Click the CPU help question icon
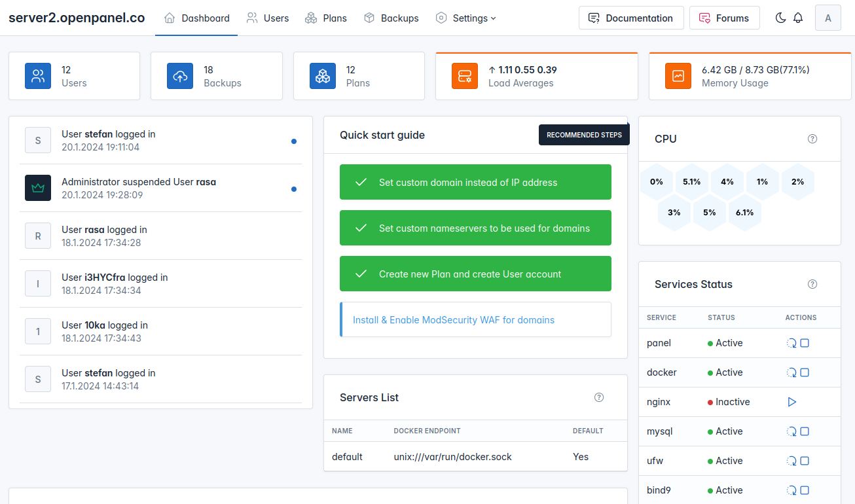Viewport: 855px width, 504px height. (x=812, y=139)
